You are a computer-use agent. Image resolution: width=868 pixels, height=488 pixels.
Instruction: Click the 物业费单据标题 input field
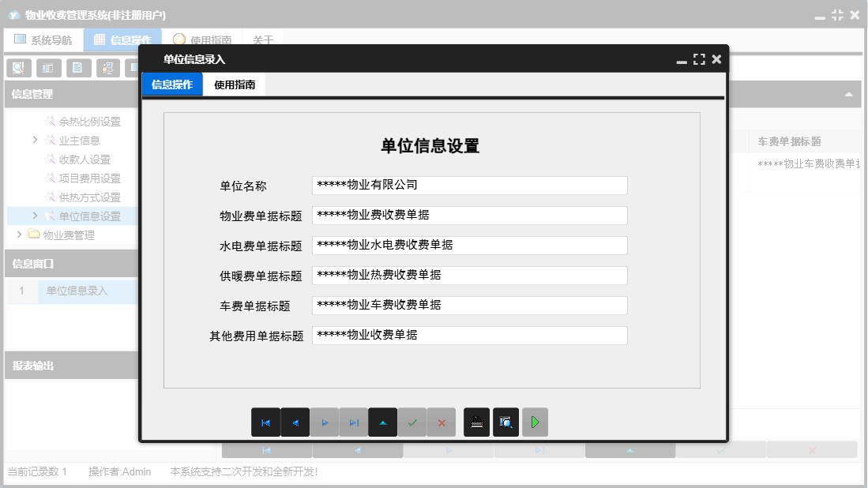[x=469, y=216]
